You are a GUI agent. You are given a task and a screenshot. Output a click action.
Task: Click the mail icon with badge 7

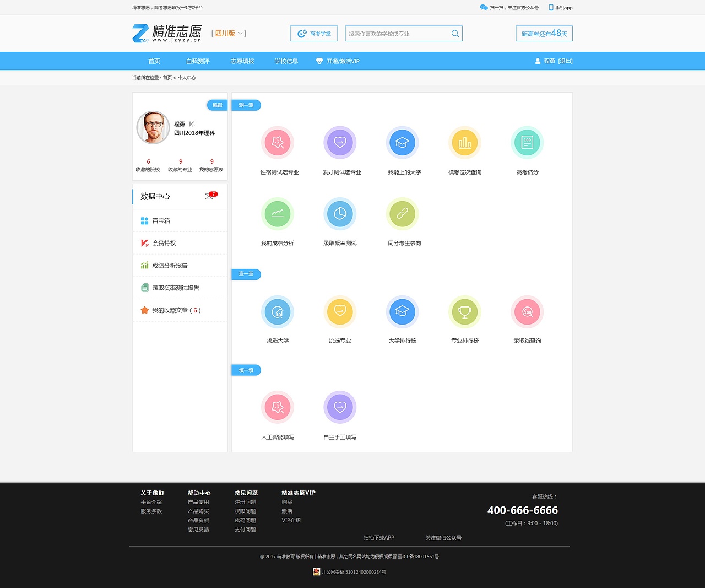[x=209, y=196]
